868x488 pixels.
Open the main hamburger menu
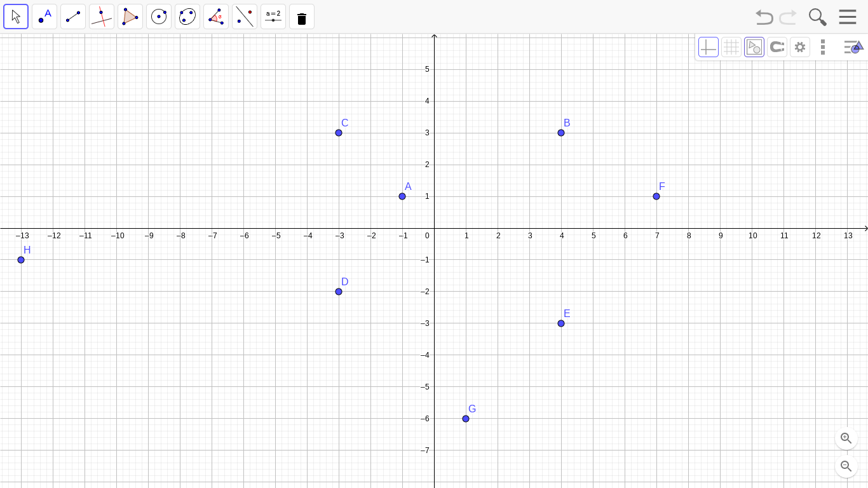coord(848,17)
